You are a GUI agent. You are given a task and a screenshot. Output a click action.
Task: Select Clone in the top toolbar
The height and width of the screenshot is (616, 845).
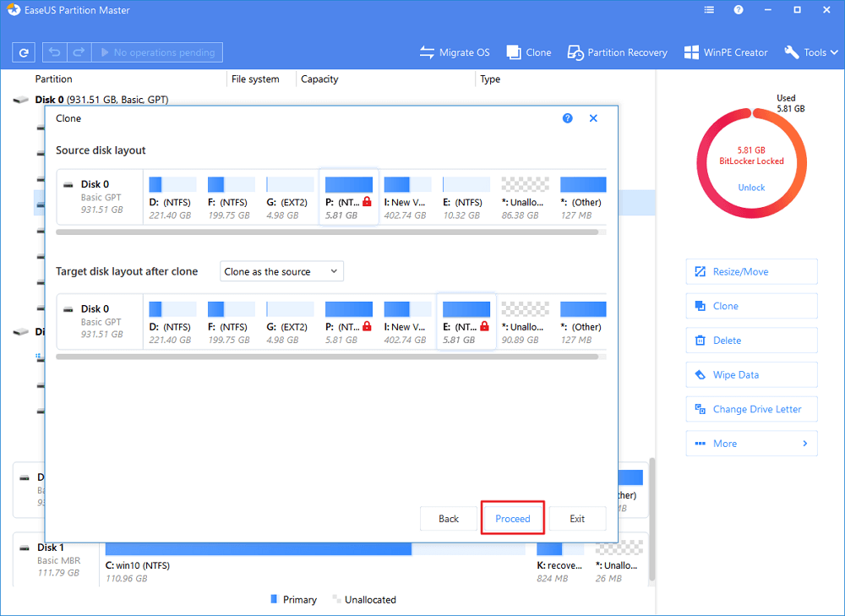[529, 52]
